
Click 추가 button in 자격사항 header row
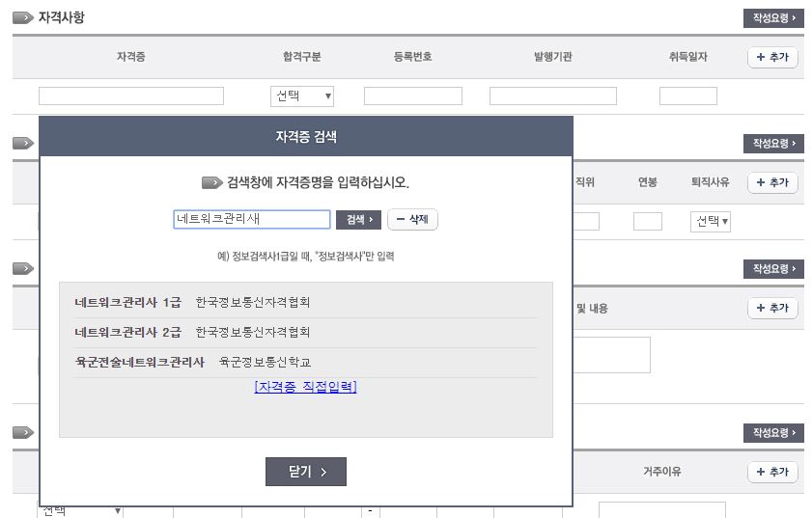point(772,58)
